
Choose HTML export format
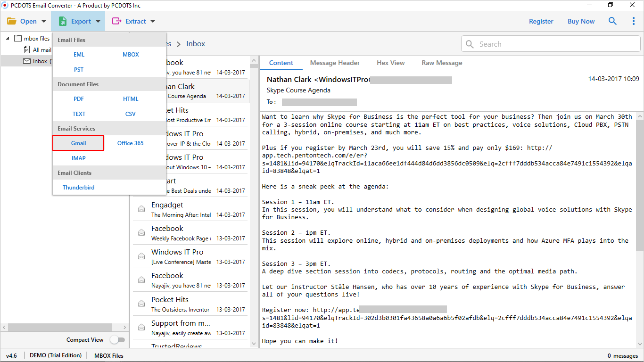coord(131,99)
